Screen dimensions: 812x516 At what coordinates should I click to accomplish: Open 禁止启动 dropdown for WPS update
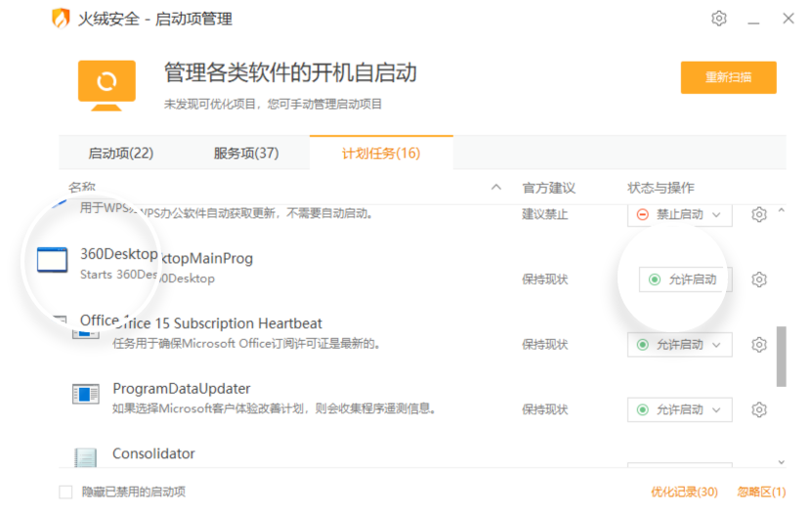(x=679, y=214)
